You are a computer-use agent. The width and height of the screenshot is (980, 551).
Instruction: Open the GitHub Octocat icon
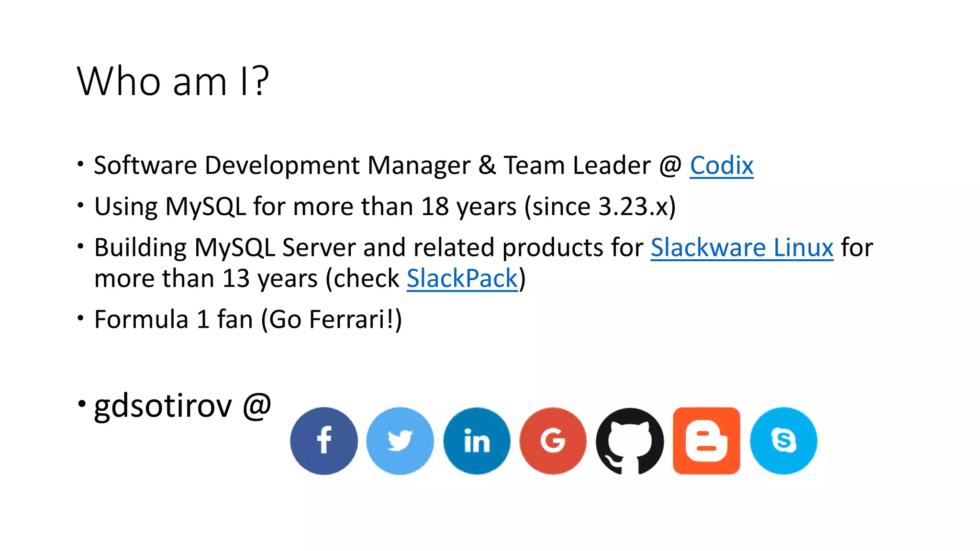[630, 441]
